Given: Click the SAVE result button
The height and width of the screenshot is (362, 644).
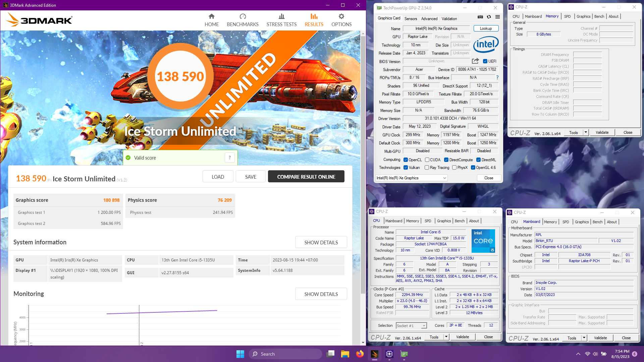Looking at the screenshot, I should click(x=251, y=177).
